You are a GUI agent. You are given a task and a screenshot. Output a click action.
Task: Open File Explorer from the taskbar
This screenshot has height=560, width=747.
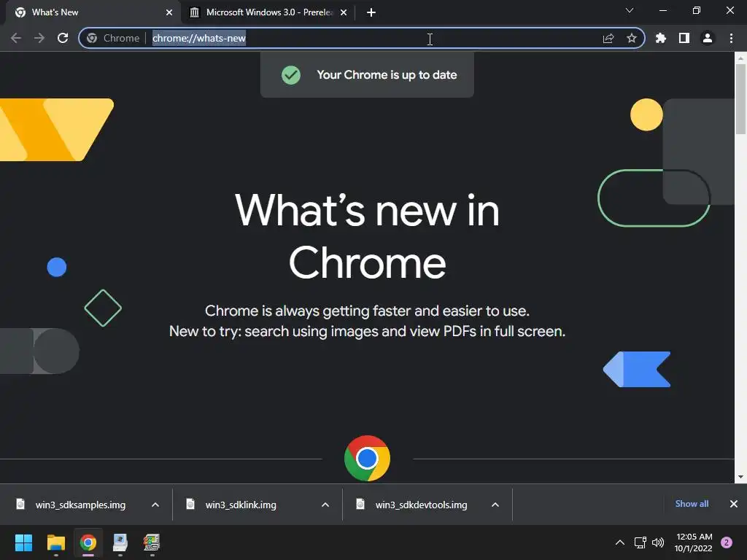[55, 542]
